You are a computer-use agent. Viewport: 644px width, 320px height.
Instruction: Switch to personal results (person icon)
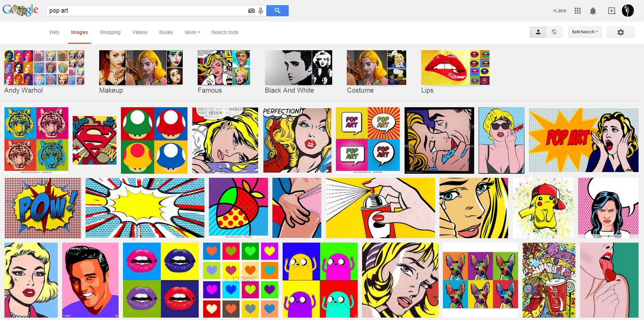click(x=538, y=32)
